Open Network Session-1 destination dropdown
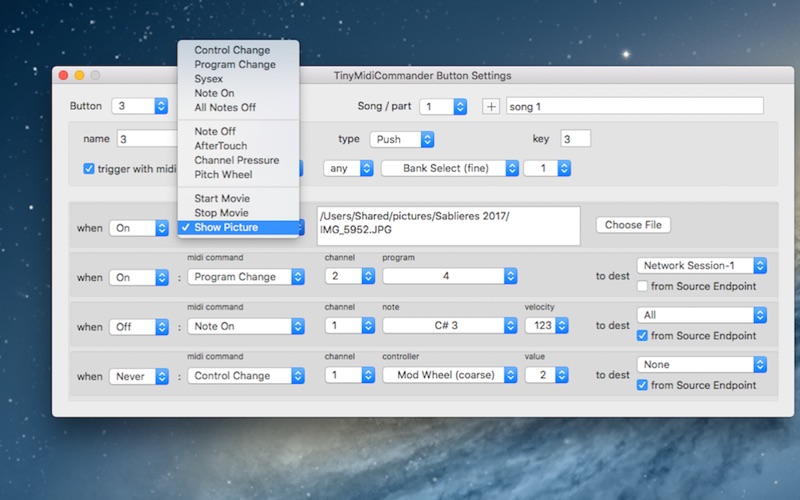The width and height of the screenshot is (800, 500). pyautogui.click(x=702, y=265)
